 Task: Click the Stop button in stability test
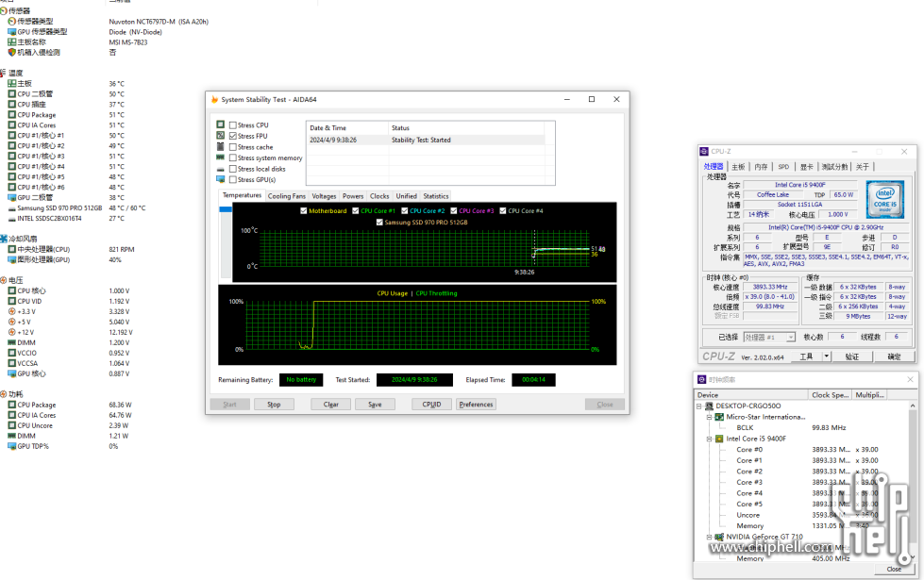[x=274, y=405]
